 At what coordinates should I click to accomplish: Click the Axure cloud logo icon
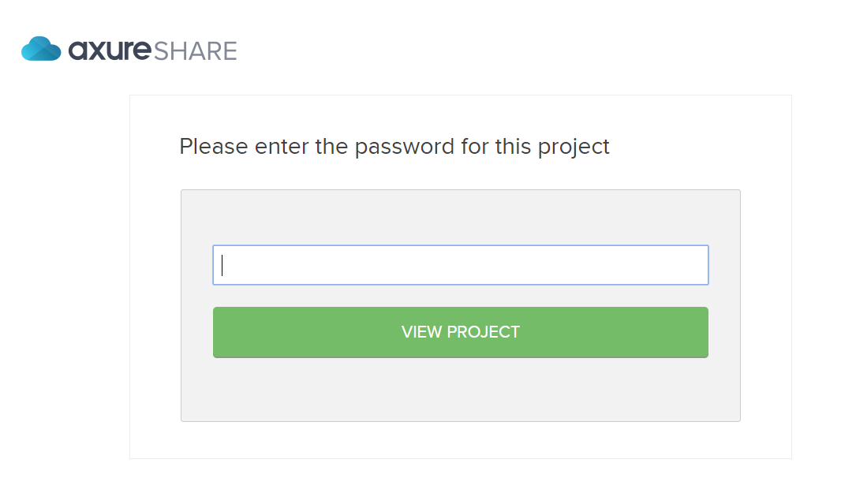click(41, 49)
